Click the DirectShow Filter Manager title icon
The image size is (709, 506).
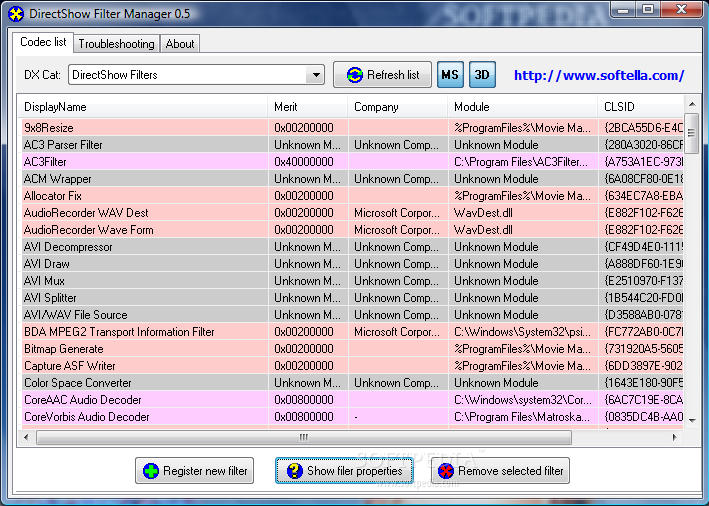pos(16,14)
